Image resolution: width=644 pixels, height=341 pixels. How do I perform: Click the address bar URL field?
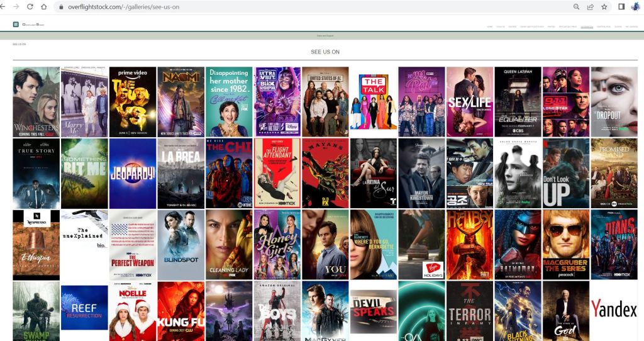click(252, 7)
